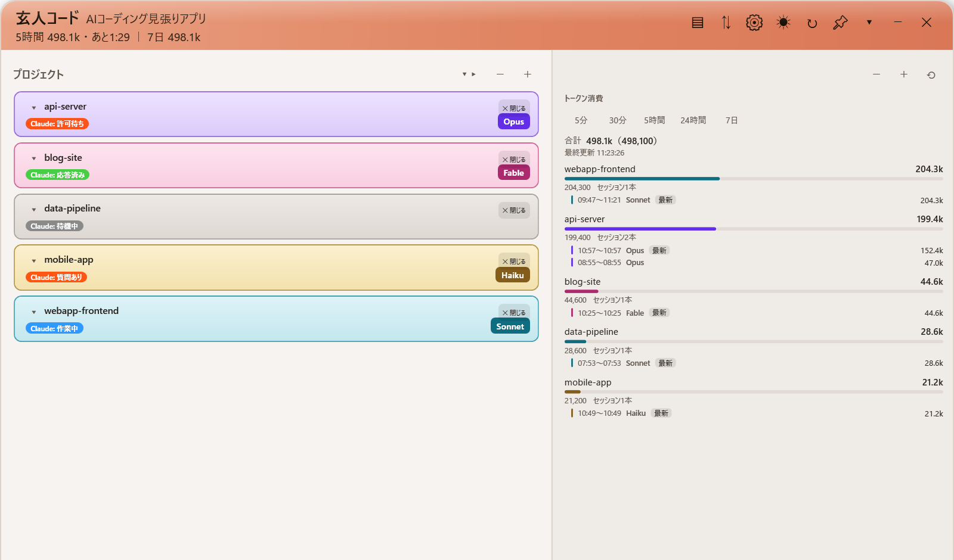
Task: Click the webapp-frontend token usage bar
Action: [754, 179]
